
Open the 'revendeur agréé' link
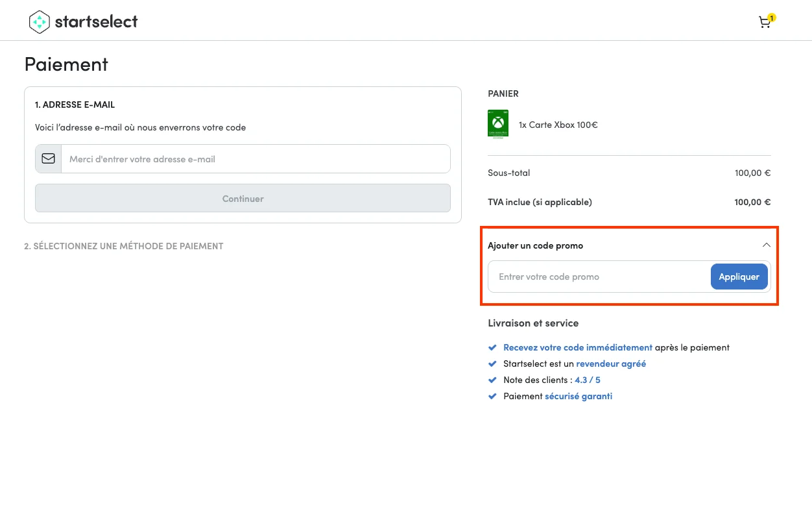coord(610,363)
